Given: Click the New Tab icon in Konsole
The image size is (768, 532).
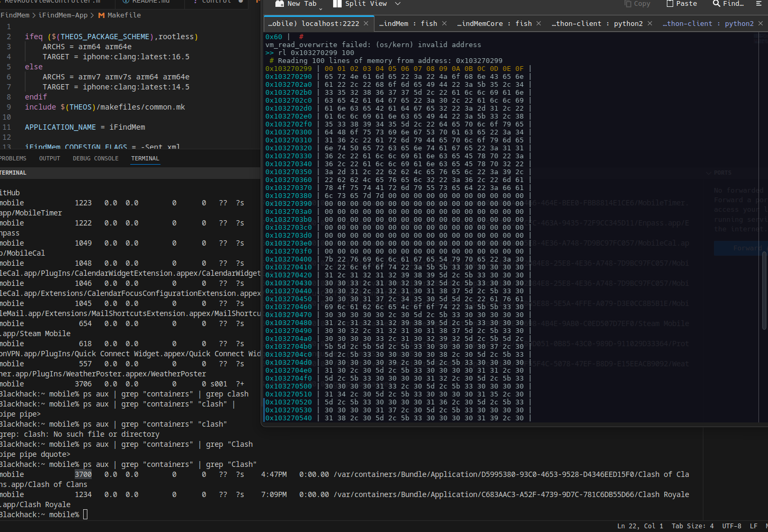Looking at the screenshot, I should pos(280,4).
